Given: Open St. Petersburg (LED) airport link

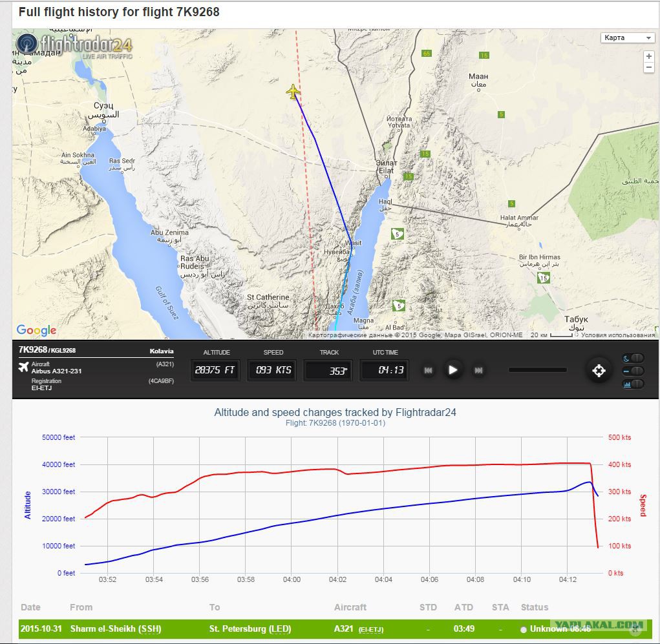Looking at the screenshot, I should [250, 629].
